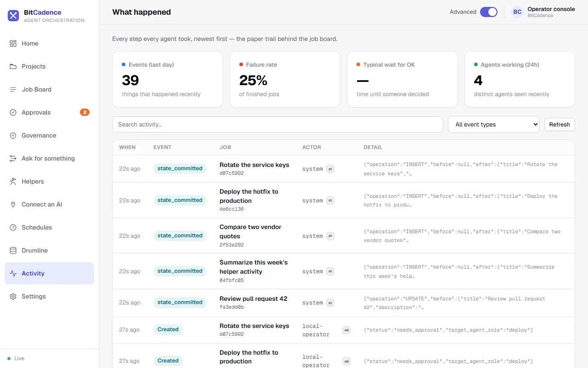Click the Connect an AI plug icon

click(x=13, y=204)
